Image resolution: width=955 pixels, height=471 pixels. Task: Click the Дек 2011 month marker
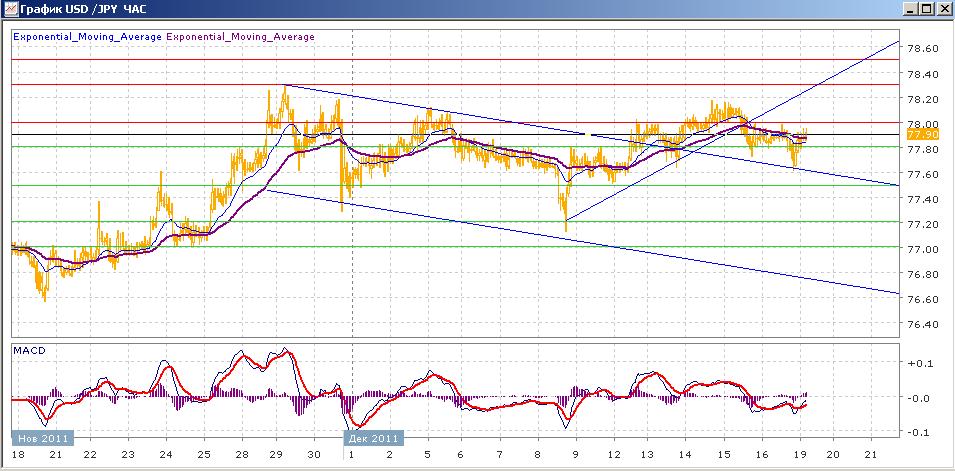[x=373, y=438]
